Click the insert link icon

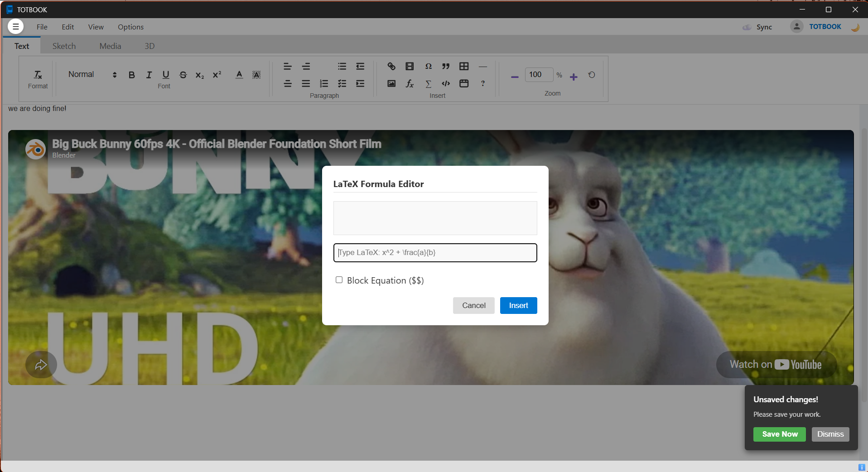point(391,67)
